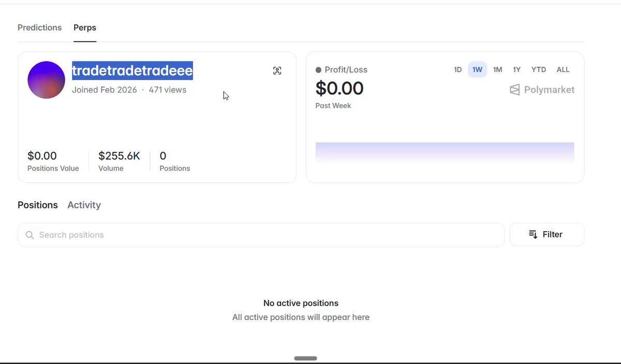Click the Polymarket wordmark text
The height and width of the screenshot is (364, 621).
pyautogui.click(x=549, y=90)
